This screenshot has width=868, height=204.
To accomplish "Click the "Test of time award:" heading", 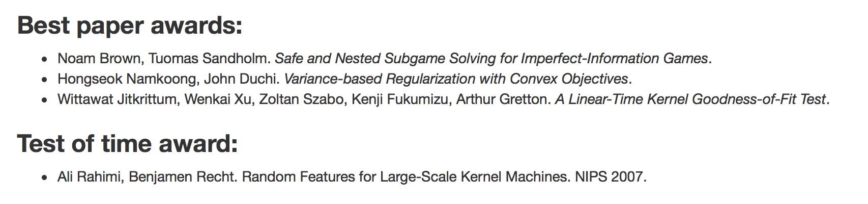I will coord(127,144).
